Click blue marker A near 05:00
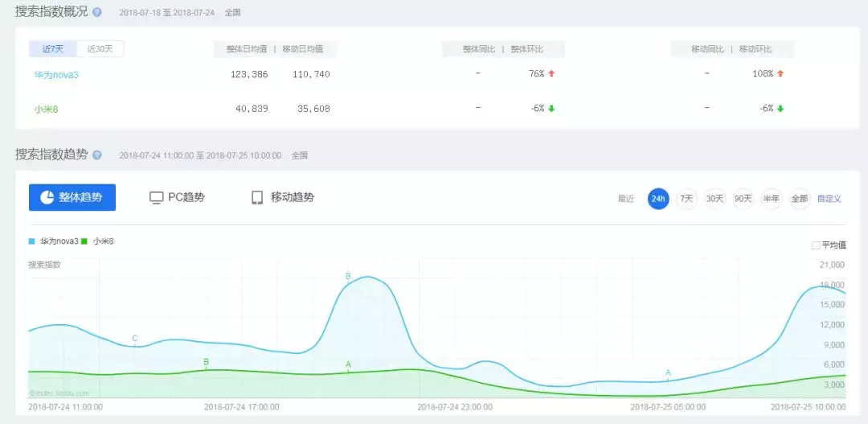The height and width of the screenshot is (424, 868). pyautogui.click(x=668, y=373)
